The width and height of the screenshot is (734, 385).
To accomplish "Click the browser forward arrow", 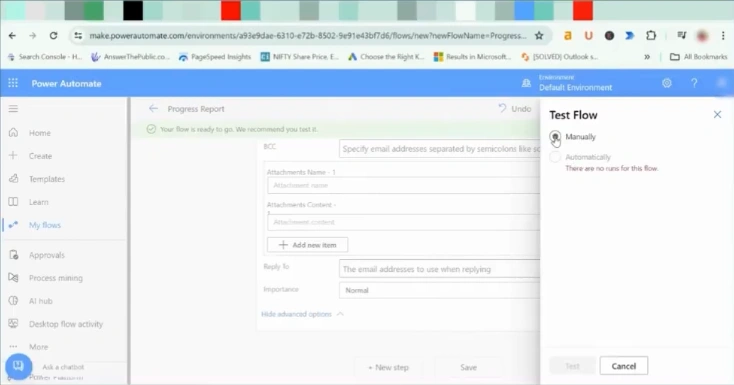I will pos(32,36).
